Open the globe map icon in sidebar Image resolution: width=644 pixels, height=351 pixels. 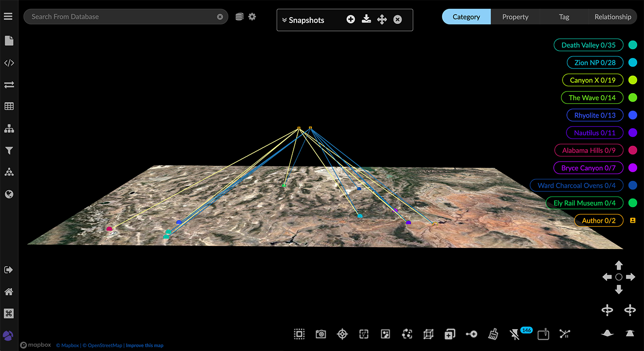(9, 194)
